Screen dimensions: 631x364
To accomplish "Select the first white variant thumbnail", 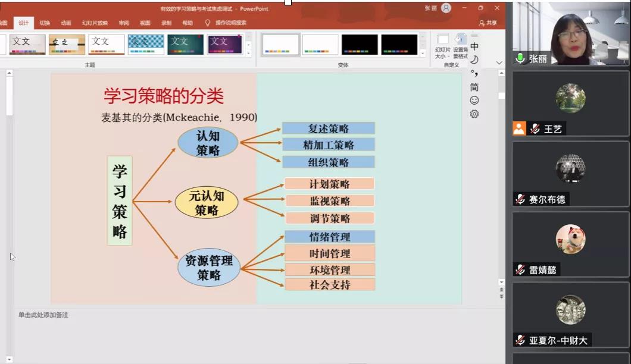I will click(280, 44).
